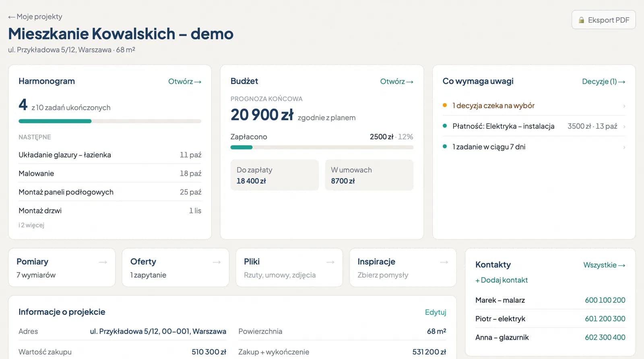Show all contacts with Wszystkie link
The height and width of the screenshot is (359, 644).
click(x=604, y=265)
